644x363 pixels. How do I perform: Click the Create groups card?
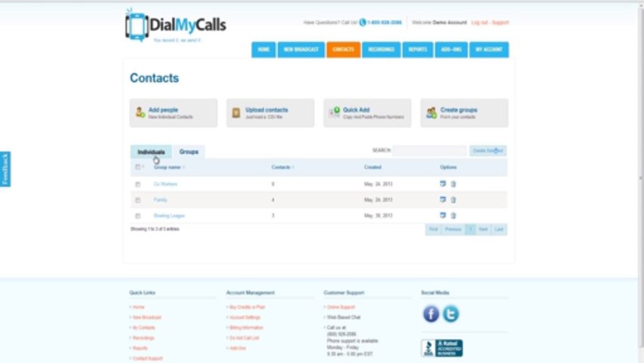(464, 113)
